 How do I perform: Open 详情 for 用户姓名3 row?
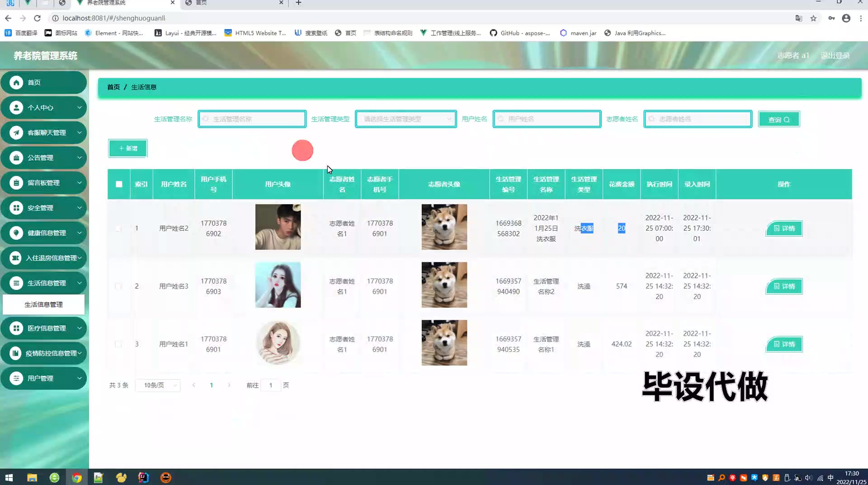click(784, 286)
